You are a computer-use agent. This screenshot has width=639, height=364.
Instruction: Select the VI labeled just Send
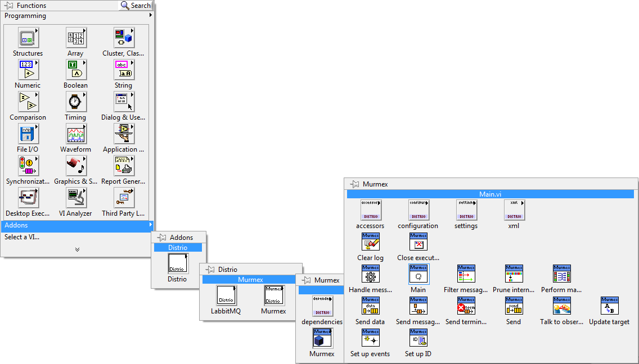pos(514,306)
